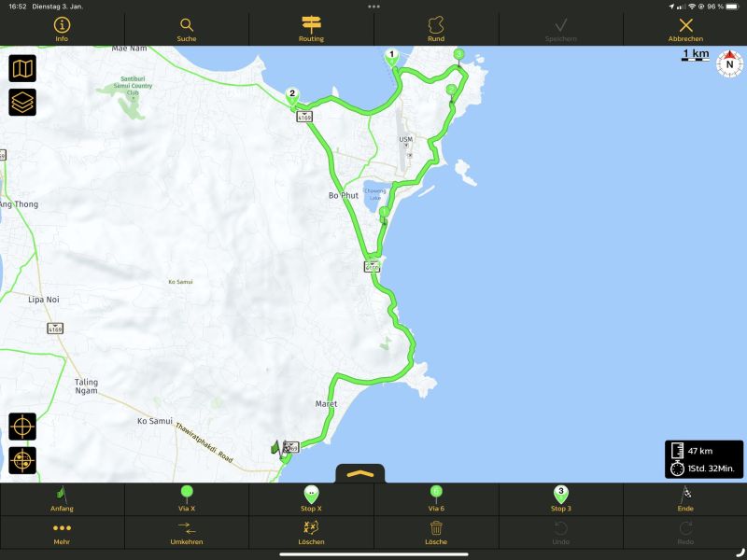Center map on current location crosshair
Screen dimensions: 747x560
pos(22,427)
